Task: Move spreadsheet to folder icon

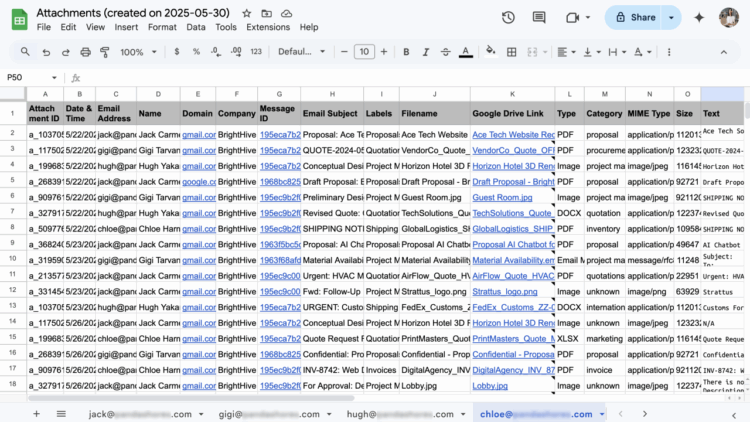Action: [266, 13]
